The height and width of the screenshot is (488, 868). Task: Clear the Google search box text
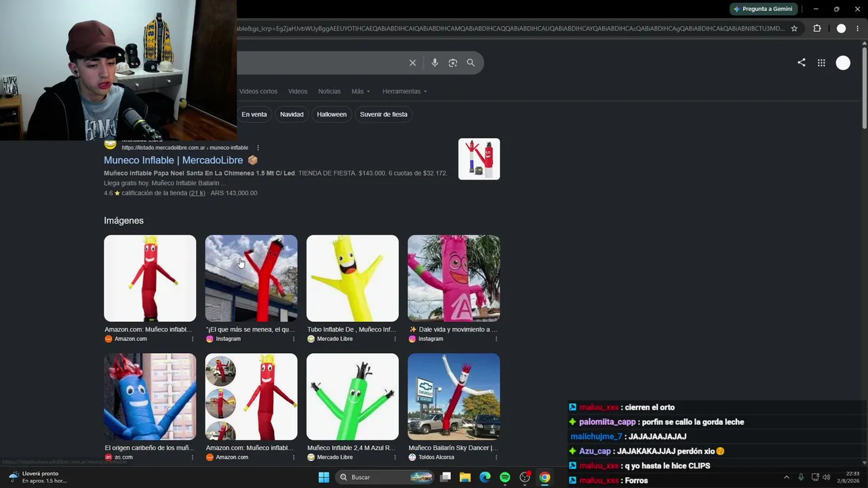(412, 63)
